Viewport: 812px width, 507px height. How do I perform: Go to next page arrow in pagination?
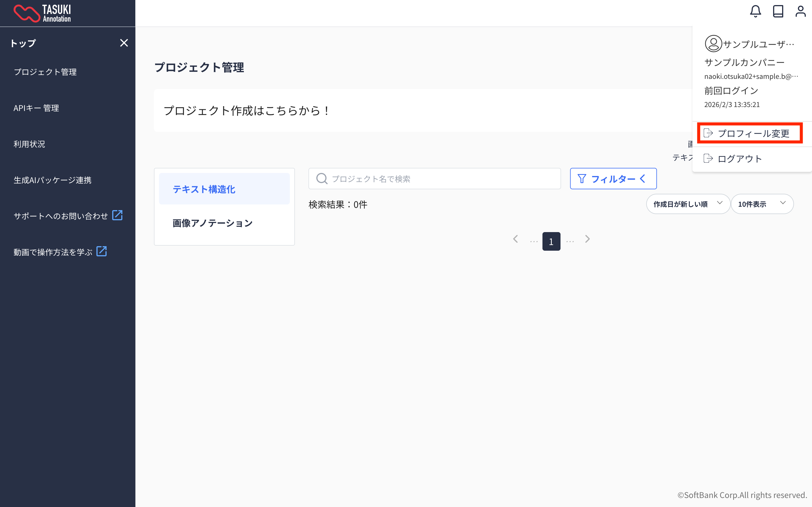(x=587, y=239)
